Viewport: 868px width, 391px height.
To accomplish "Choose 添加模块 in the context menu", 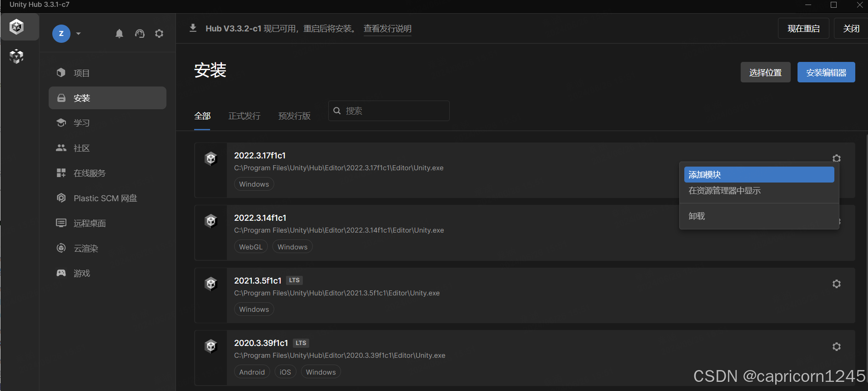I will (x=759, y=174).
